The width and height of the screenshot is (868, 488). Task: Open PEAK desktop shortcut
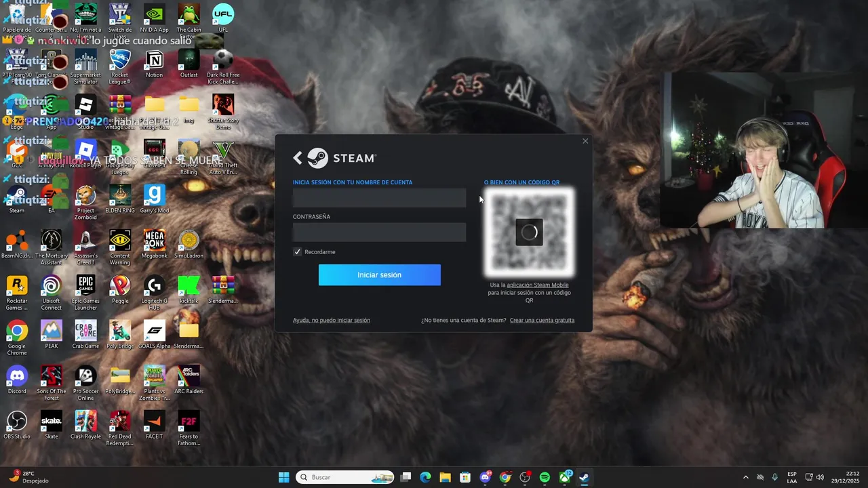51,335
